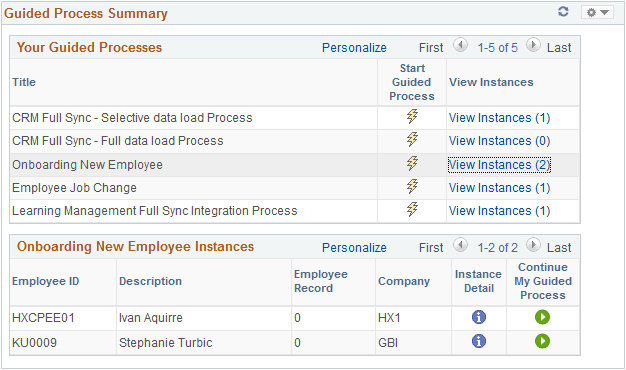Select the 'Employee Job Change' title cell
The height and width of the screenshot is (370, 626).
pos(74,188)
